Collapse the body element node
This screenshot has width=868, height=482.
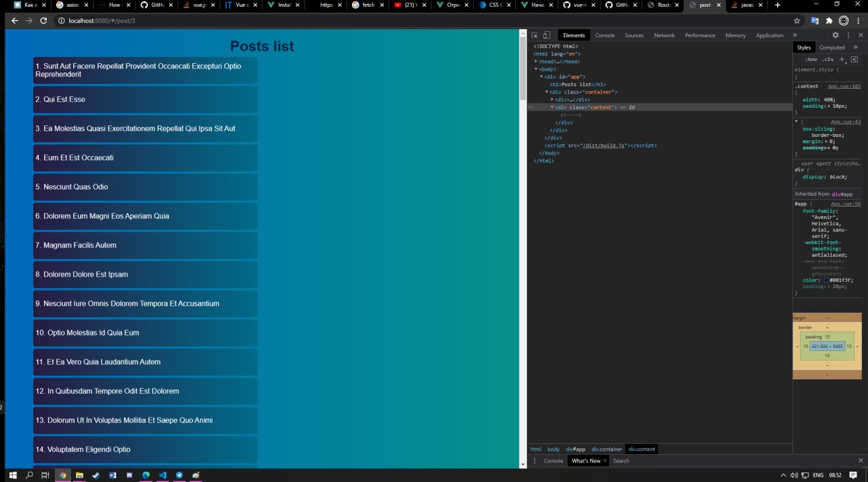(536, 69)
